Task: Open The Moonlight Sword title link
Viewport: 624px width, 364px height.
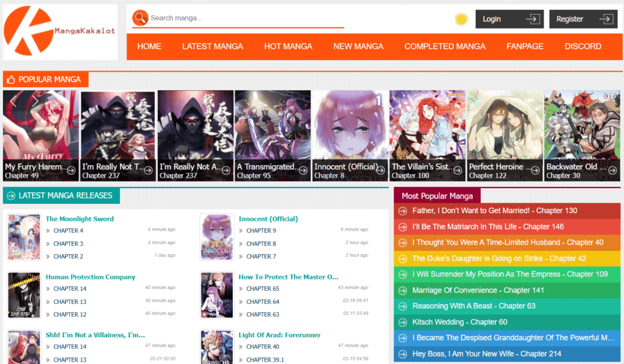Action: [80, 219]
